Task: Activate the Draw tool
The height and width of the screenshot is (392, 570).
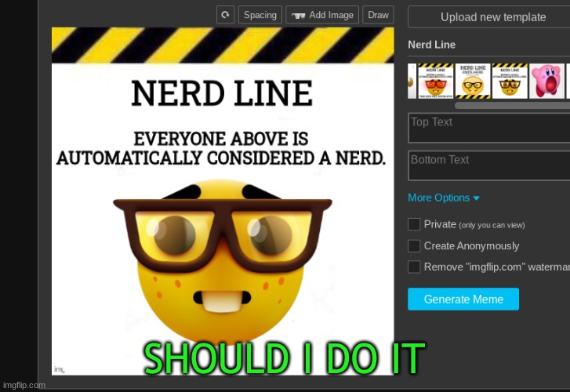Action: pyautogui.click(x=378, y=15)
